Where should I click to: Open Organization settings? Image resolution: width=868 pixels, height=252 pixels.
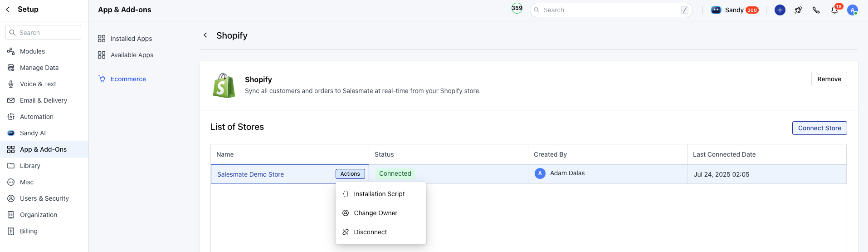(39, 215)
